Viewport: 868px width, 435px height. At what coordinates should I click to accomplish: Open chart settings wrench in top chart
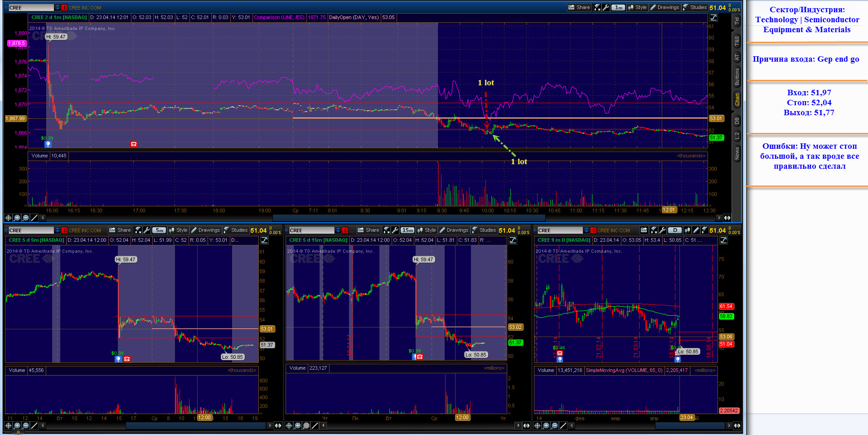(606, 7)
